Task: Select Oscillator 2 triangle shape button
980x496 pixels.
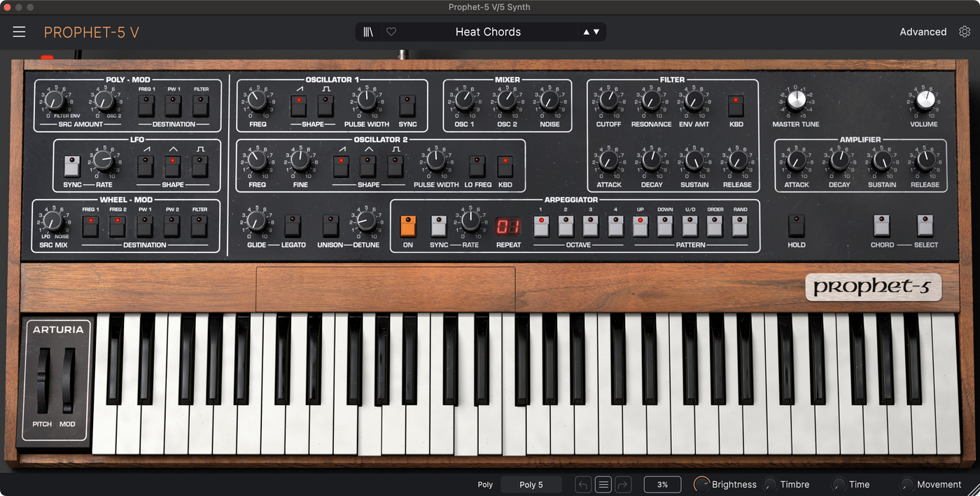Action: click(x=367, y=166)
